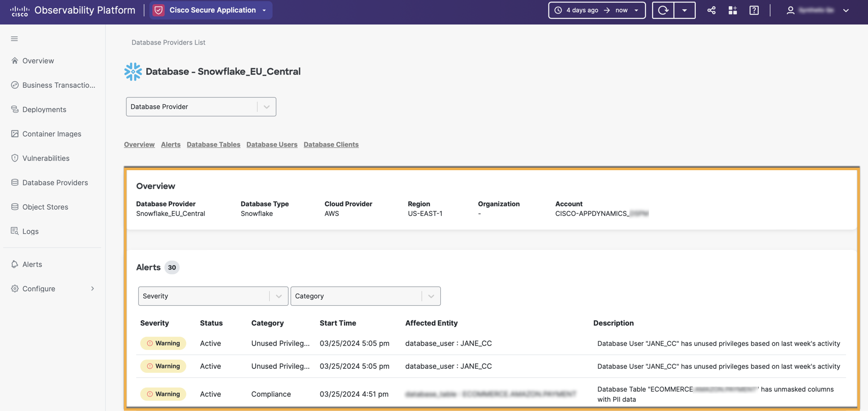The image size is (868, 411).
Task: Click the Snowflake logo icon
Action: click(x=133, y=72)
